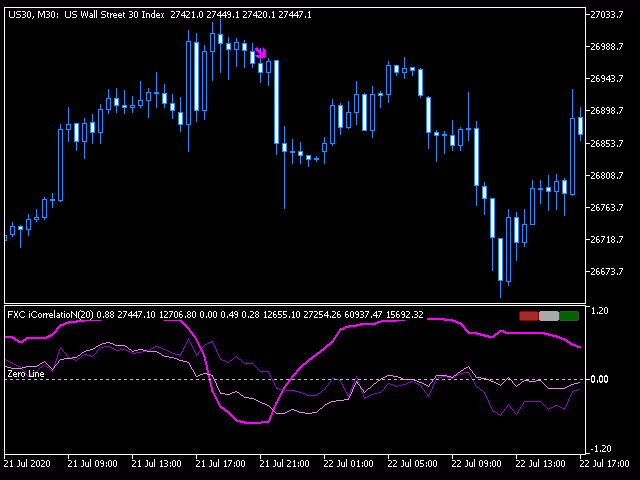Click the FXC iCorrelatioN(20) indicator label
640x480 pixels.
click(60, 315)
